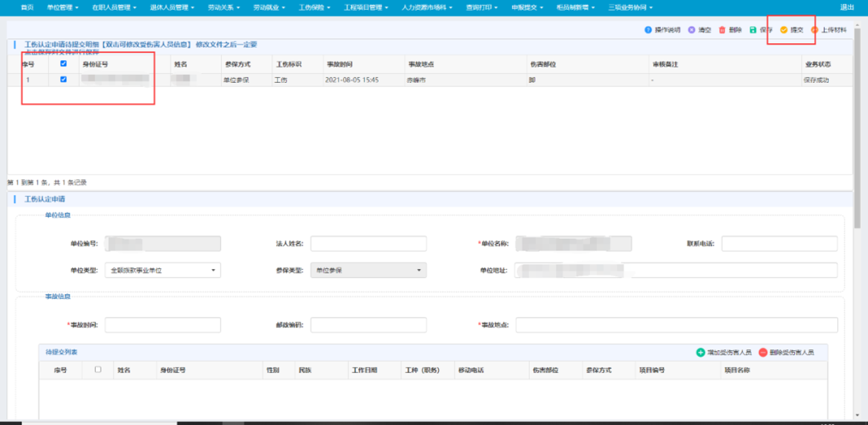This screenshot has width=868, height=425.
Task: Click the green 增加受伤害人员 plus icon
Action: (701, 352)
